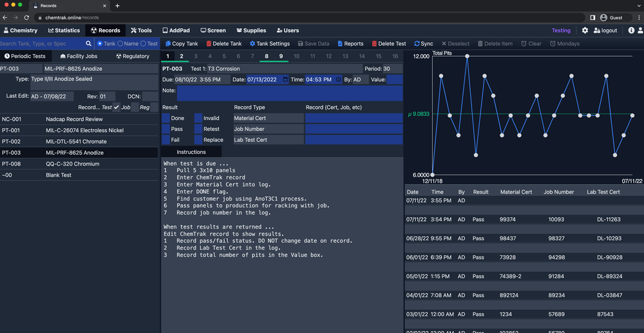
Task: Click the Delete Item toolbar item
Action: click(495, 44)
